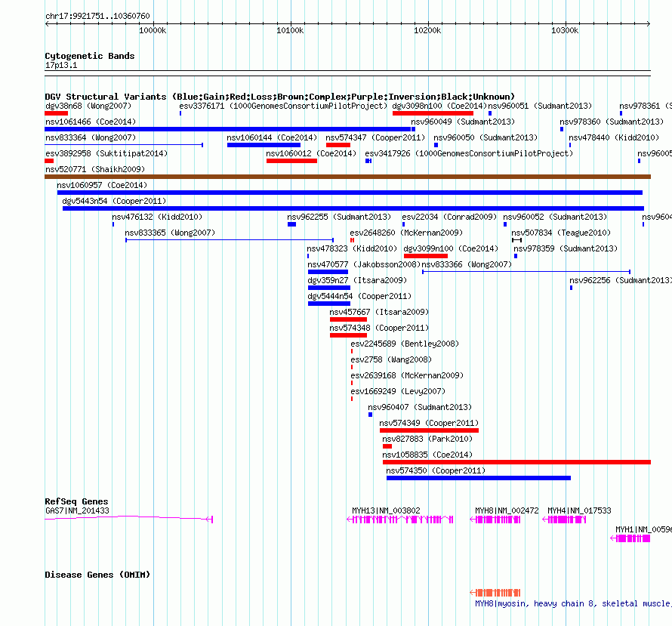
Task: Open the dgv359n27 (Itsara2009) label
Action: (357, 280)
